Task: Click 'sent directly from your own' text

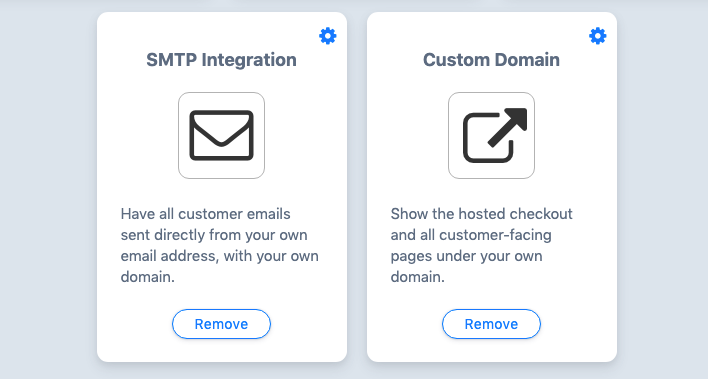Action: (x=214, y=235)
